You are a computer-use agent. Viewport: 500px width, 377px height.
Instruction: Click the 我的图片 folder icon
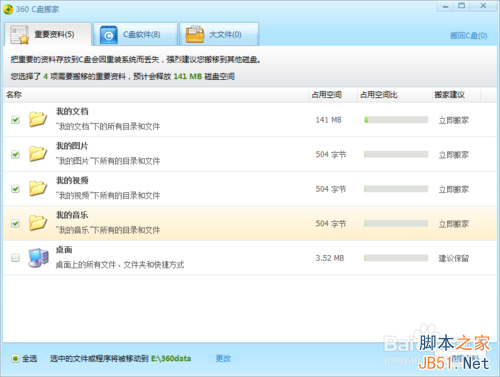[x=37, y=154]
